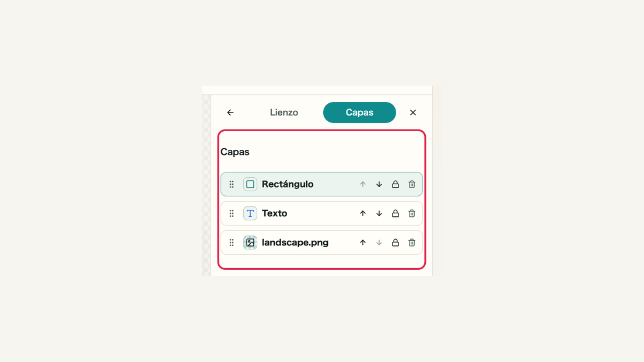Image resolution: width=644 pixels, height=362 pixels.
Task: Lock the Rectángulo layer
Action: click(395, 184)
